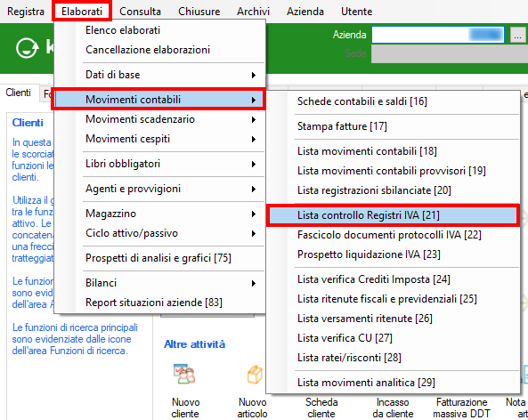Expand the Magazzino submenu arrow
This screenshot has height=420, width=528.
point(254,214)
